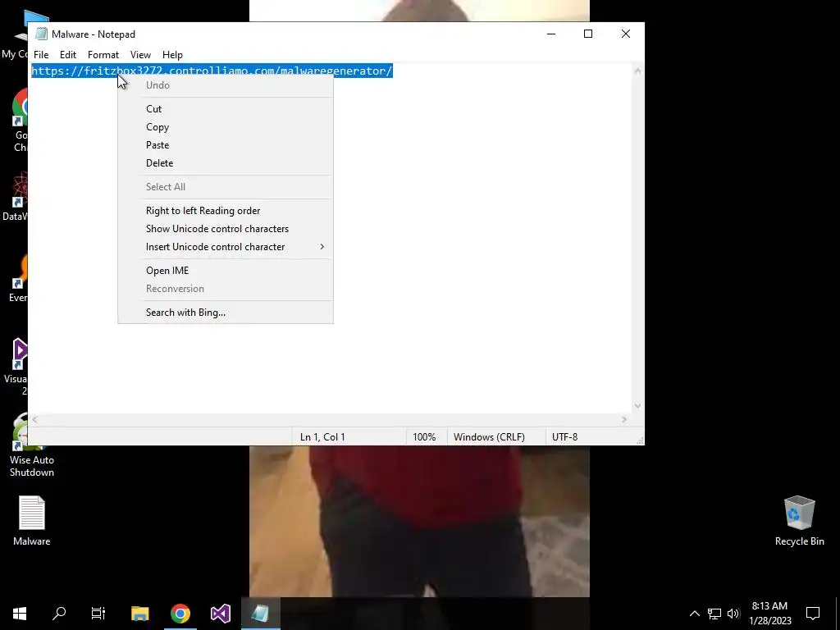This screenshot has width=840, height=630.
Task: Open the Help menu in Notepad
Action: pos(172,55)
